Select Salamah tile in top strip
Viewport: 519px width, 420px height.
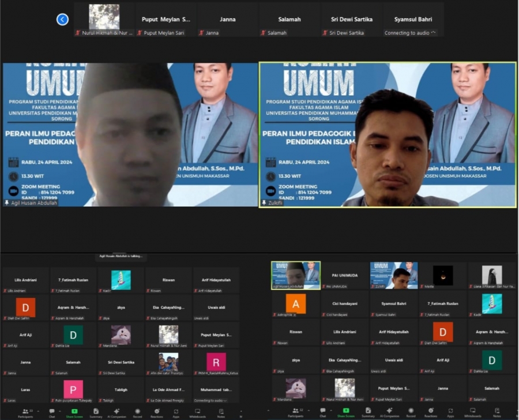click(289, 19)
